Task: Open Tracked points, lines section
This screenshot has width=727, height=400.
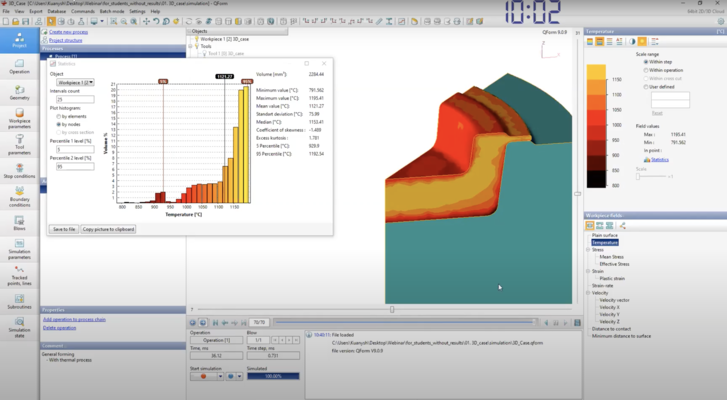Action: 19,275
